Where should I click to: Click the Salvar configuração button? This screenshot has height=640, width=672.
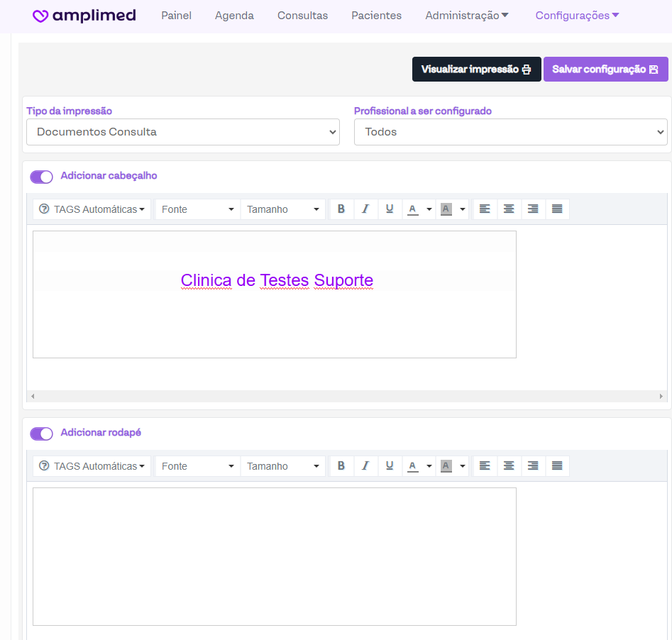coord(605,70)
